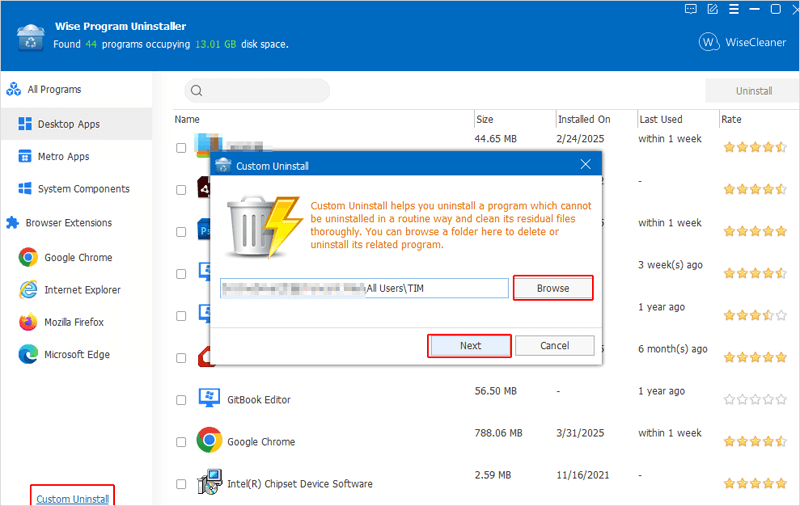The height and width of the screenshot is (506, 800).
Task: Click the GitBook Editor program icon
Action: click(x=209, y=398)
